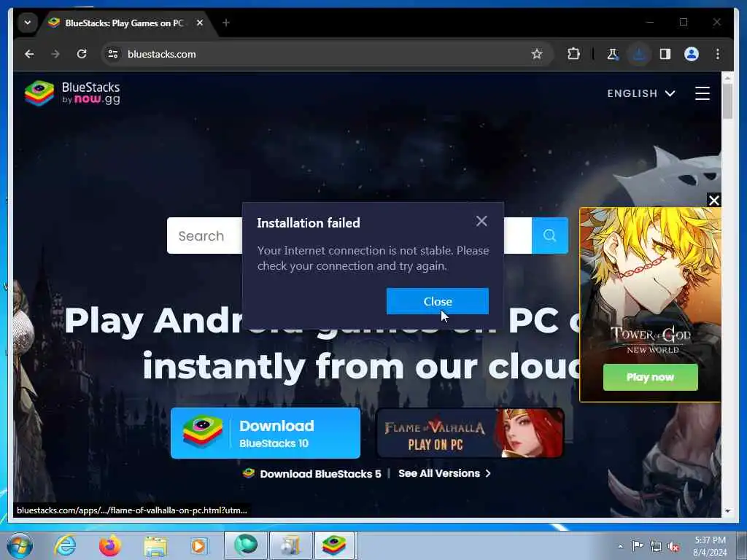Click the Download BlueStacks 5 link

(312, 474)
